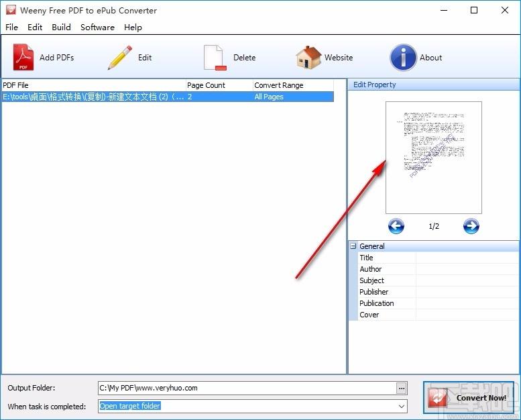Select the PDF file row in list
521x420 pixels.
point(94,97)
